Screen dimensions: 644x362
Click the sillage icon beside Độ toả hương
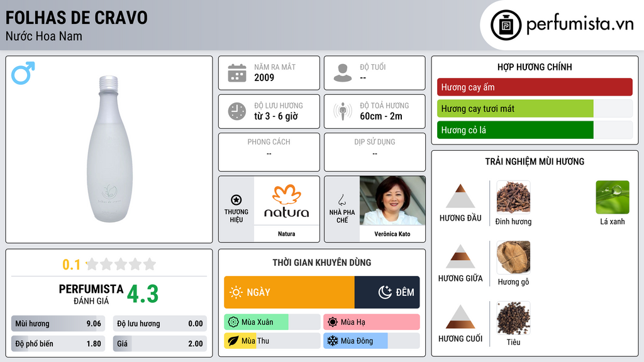pyautogui.click(x=343, y=111)
